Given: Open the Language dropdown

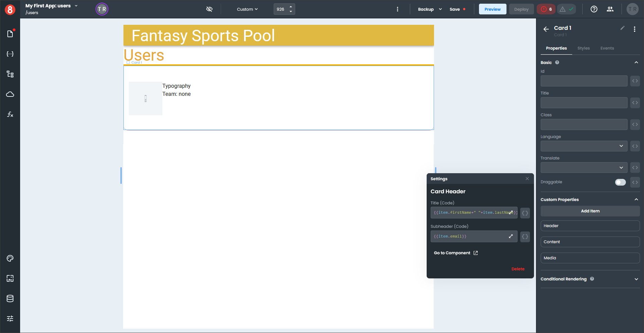Looking at the screenshot, I should [x=584, y=146].
